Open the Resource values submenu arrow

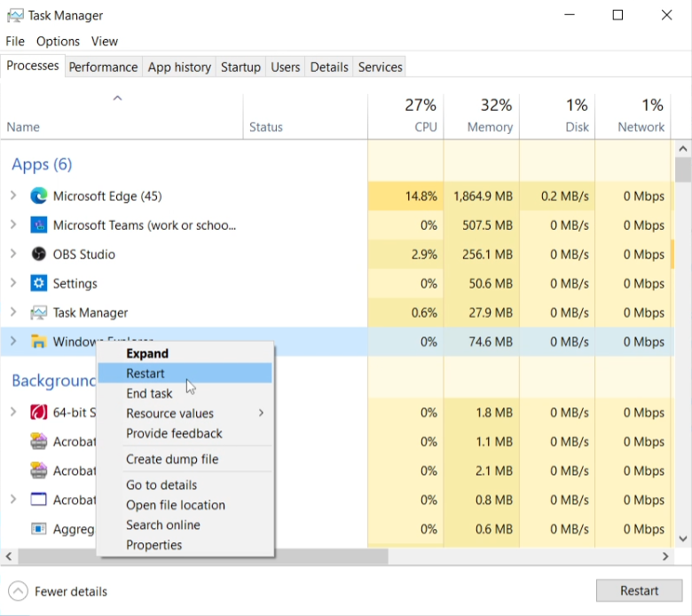pyautogui.click(x=261, y=413)
